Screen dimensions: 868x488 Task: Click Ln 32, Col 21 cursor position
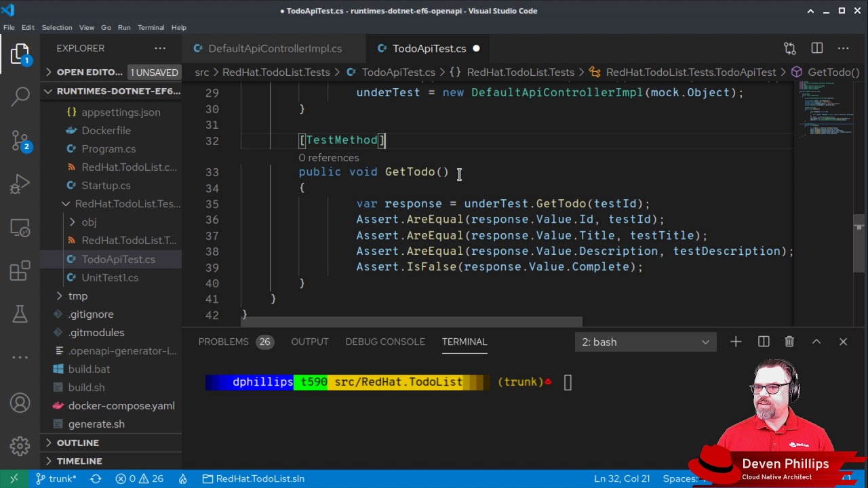(x=622, y=479)
